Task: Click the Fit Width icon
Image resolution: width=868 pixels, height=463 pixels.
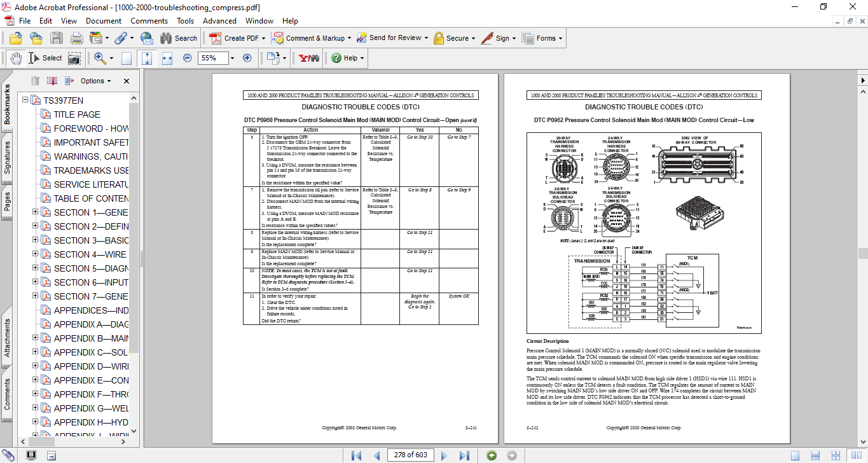Action: click(167, 58)
